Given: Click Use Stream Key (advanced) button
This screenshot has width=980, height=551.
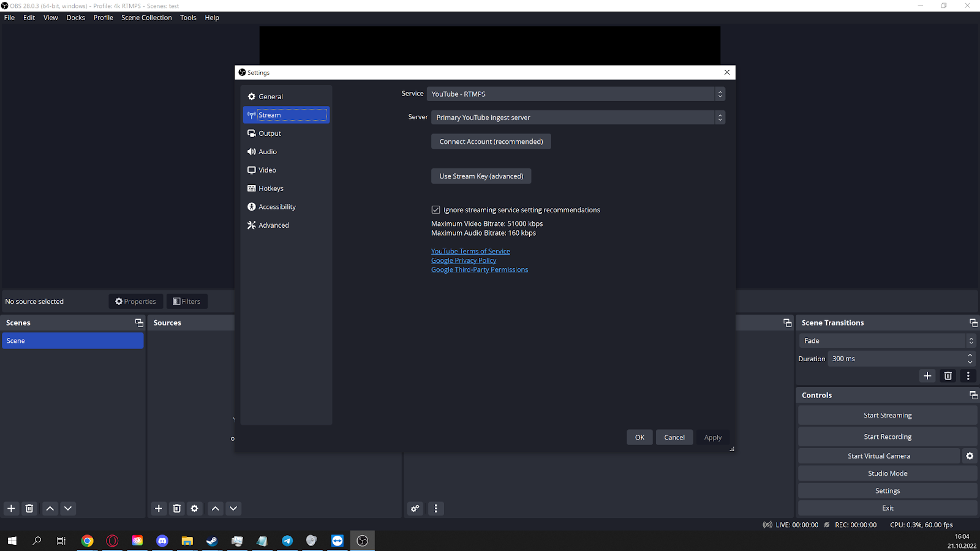Looking at the screenshot, I should (x=481, y=176).
